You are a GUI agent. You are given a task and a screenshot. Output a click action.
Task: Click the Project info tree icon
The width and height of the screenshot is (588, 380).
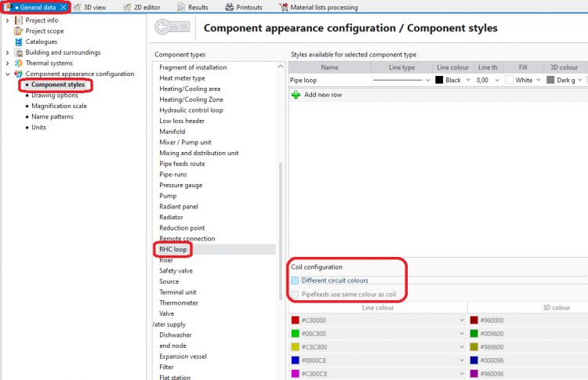pos(19,20)
